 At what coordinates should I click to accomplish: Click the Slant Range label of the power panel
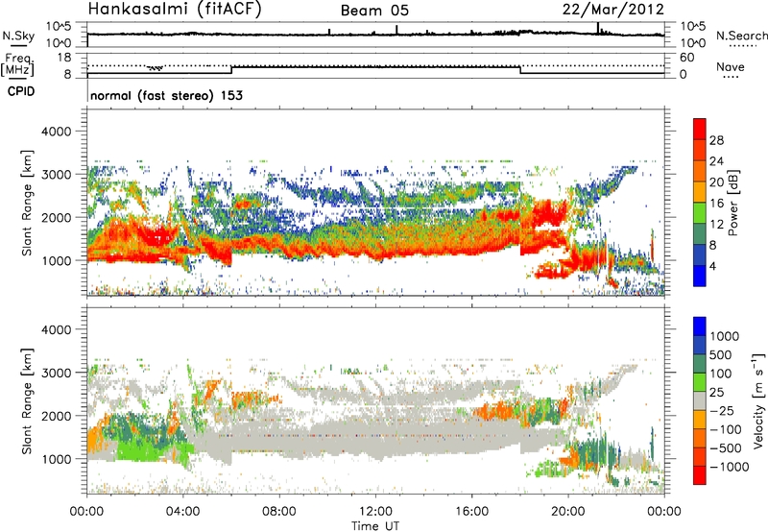point(27,203)
